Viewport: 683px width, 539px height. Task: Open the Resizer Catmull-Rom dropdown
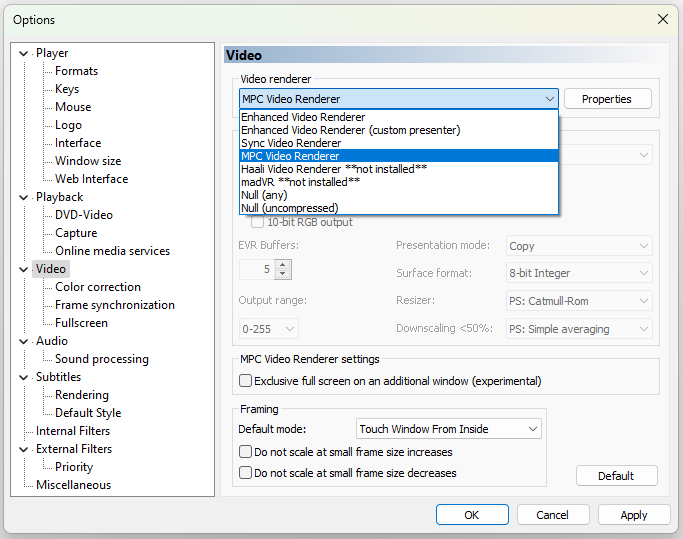579,301
